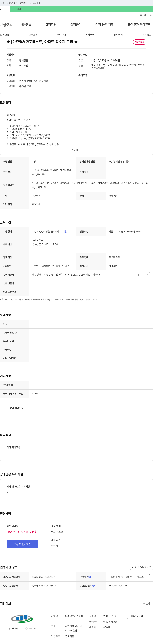Click the contact 임미영(053-605-6550)

pos(44,586)
